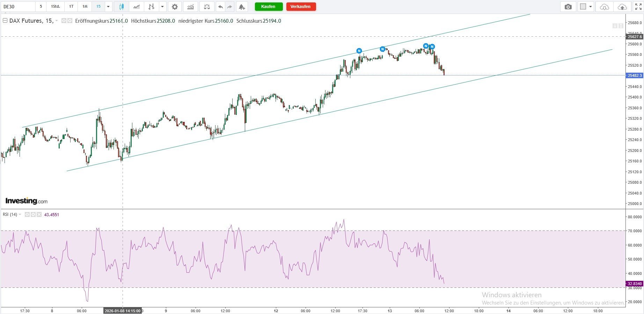The image size is (644, 314).
Task: Click the cloud upload save-chart icon
Action: coord(622,7)
